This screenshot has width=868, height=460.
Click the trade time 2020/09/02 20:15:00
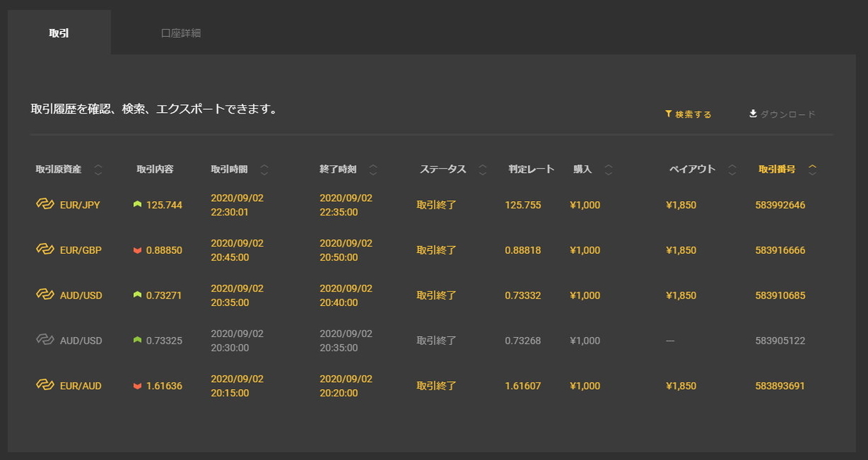(x=237, y=386)
